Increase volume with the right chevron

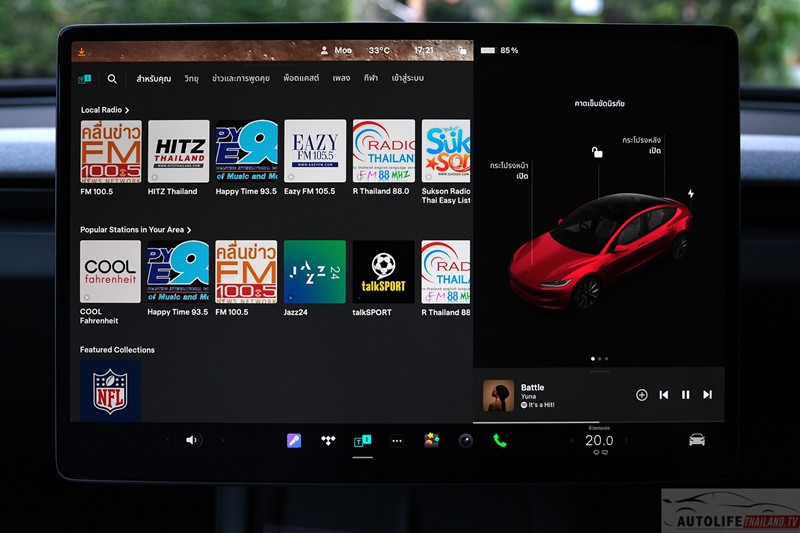pyautogui.click(x=222, y=440)
